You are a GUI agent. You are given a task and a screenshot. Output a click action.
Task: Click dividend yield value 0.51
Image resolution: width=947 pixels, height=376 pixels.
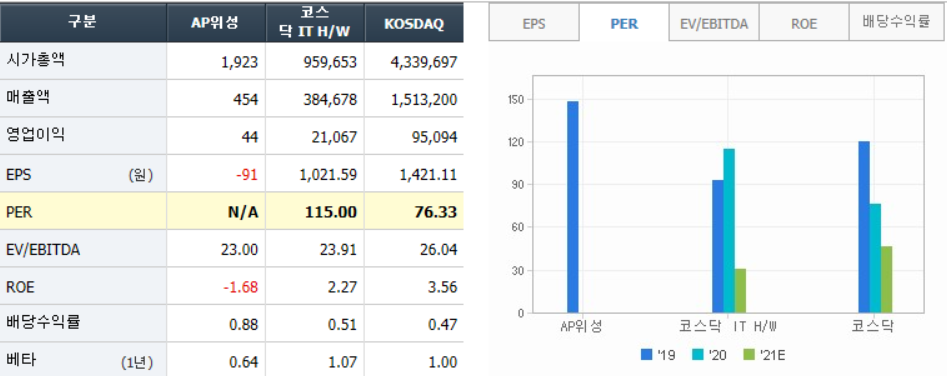point(343,325)
